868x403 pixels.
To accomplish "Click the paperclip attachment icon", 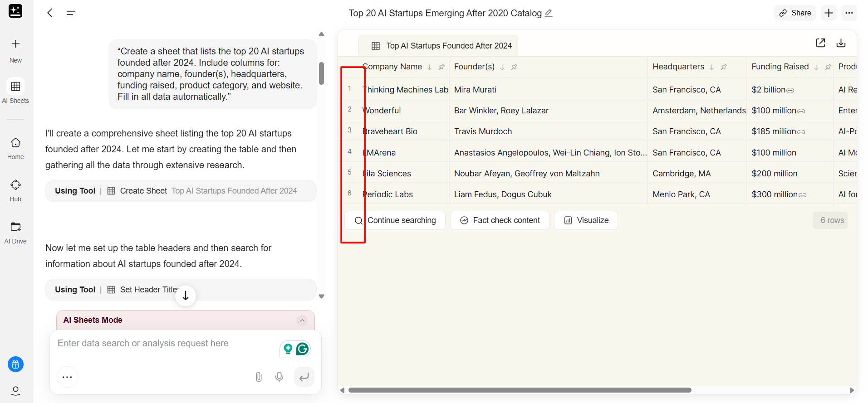I will (259, 377).
